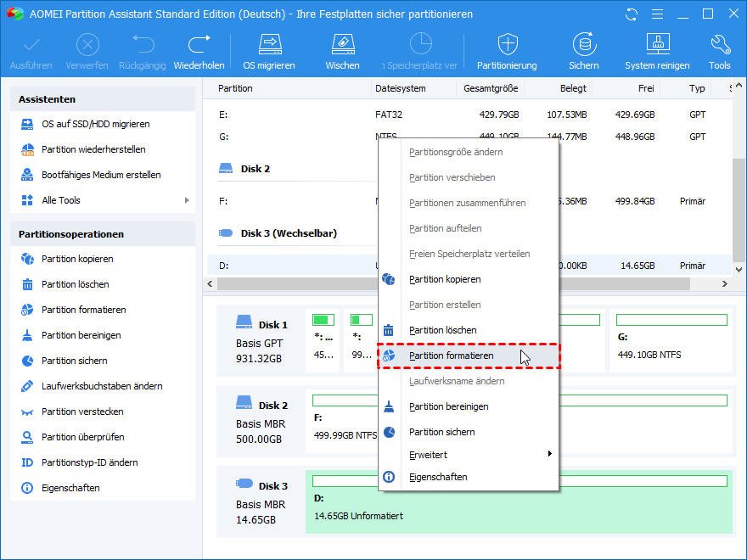Viewport: 747px width, 560px height.
Task: Choose Partition kopieren in context menu
Action: (x=469, y=279)
